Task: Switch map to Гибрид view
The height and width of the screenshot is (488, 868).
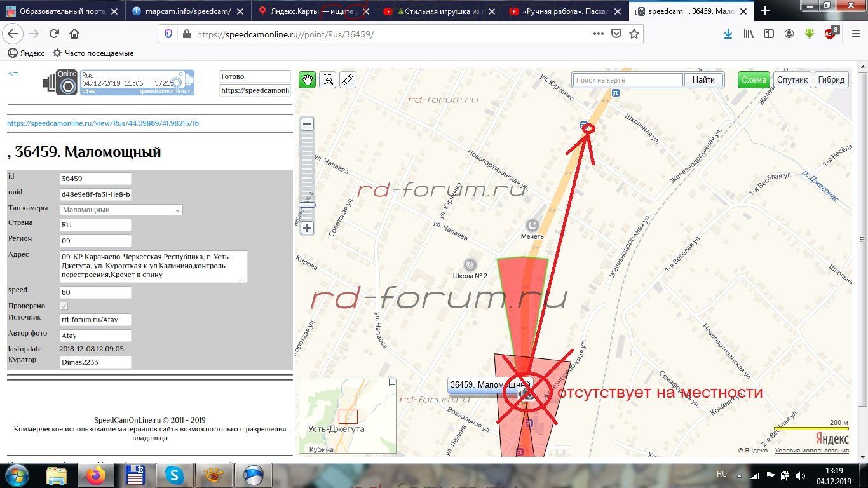Action: click(x=831, y=79)
